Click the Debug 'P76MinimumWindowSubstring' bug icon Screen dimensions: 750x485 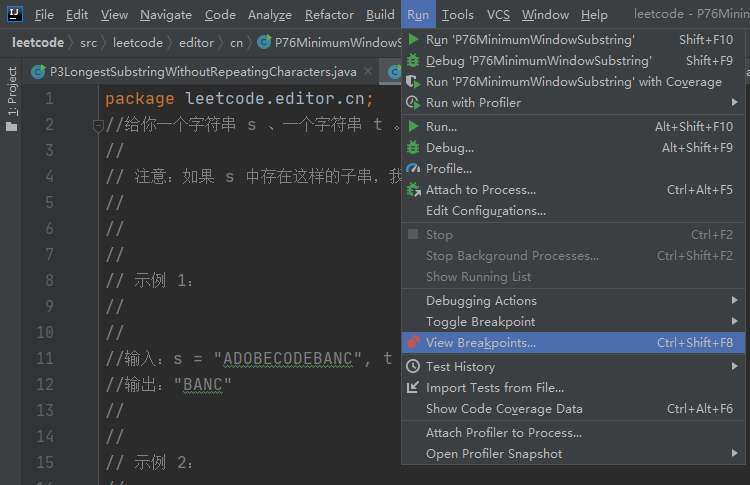tap(413, 61)
